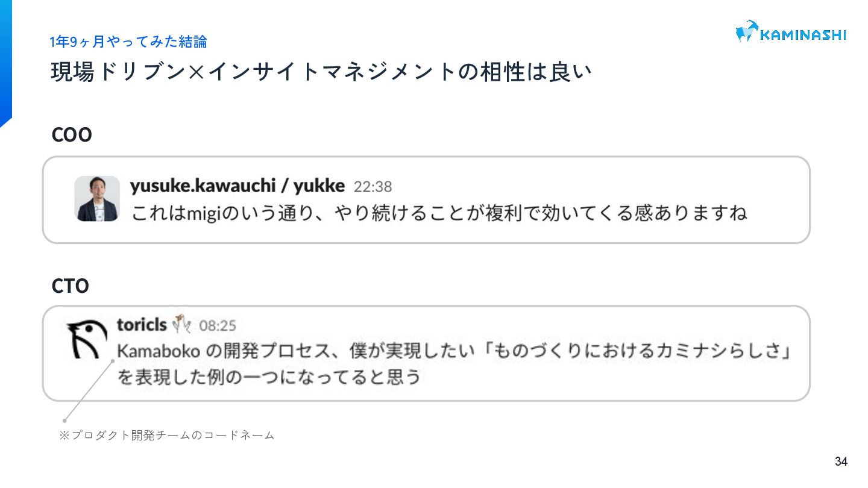868x488 pixels.
Task: Click the callout dot near the footnote
Action: point(64,420)
